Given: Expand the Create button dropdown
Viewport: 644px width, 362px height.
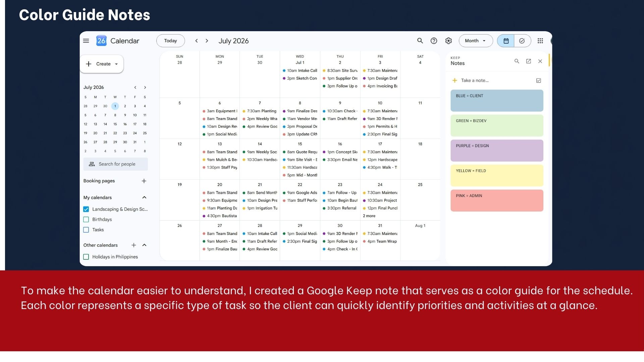Looking at the screenshot, I should point(116,64).
